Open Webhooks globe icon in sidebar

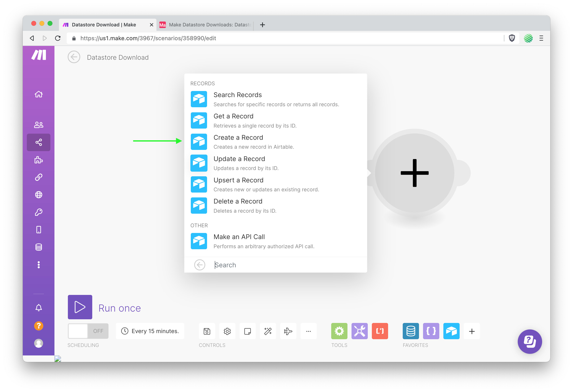click(x=38, y=195)
